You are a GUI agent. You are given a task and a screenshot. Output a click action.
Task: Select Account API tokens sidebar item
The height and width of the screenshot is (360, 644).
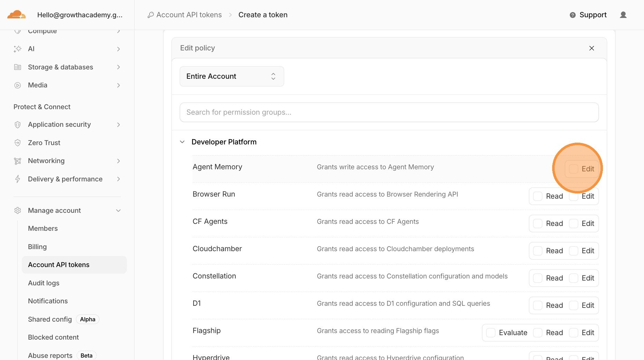click(74, 265)
